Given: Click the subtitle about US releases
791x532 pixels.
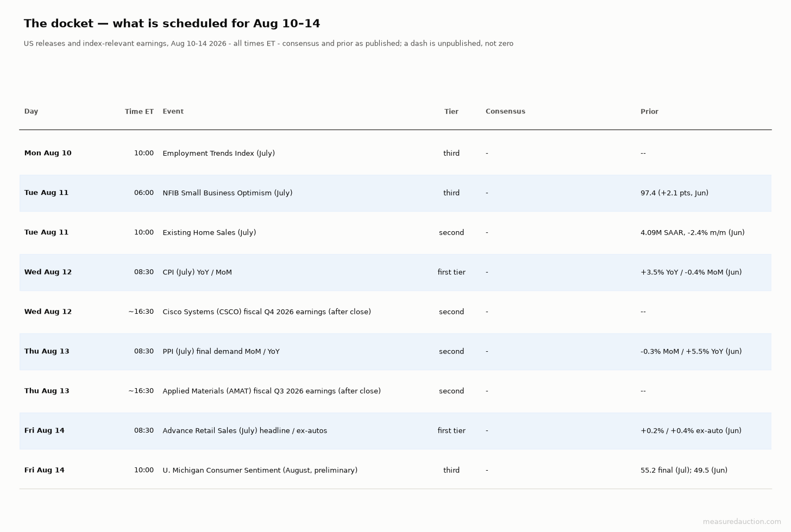Looking at the screenshot, I should 268,43.
